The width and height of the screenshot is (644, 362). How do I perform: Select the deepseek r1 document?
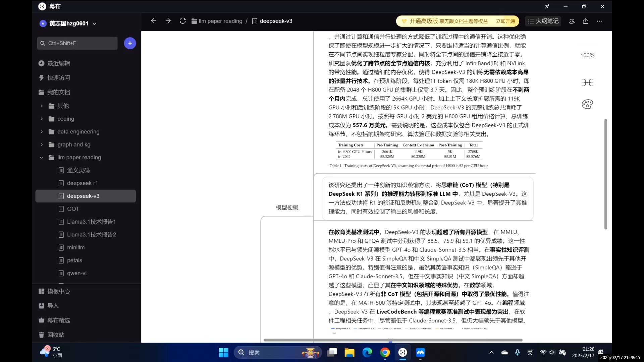coord(82,183)
